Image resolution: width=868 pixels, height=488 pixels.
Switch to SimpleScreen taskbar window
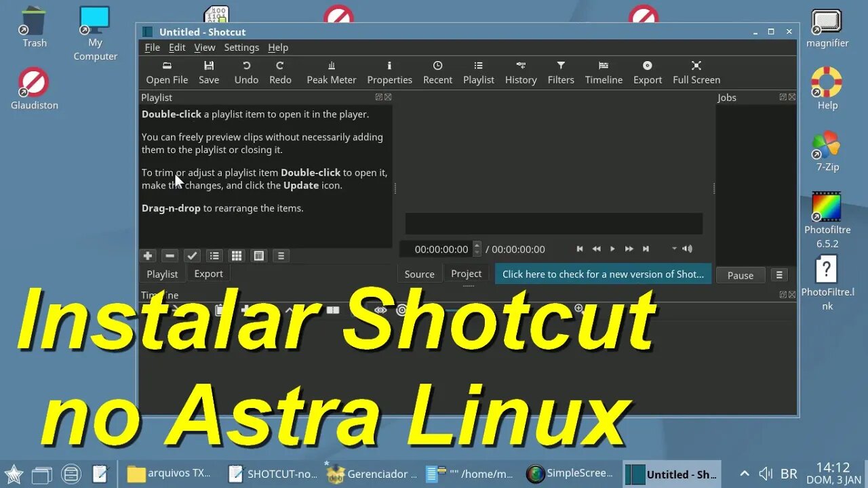point(570,474)
